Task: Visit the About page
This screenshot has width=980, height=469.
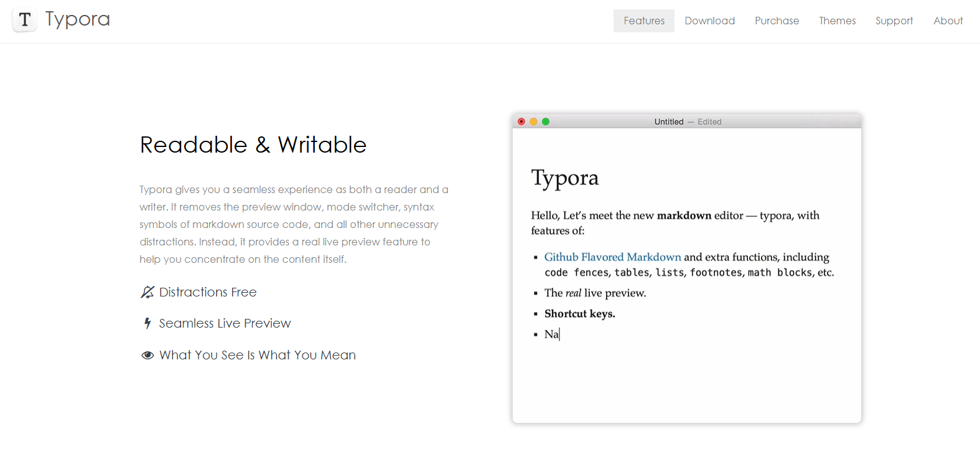Action: pyautogui.click(x=948, y=21)
